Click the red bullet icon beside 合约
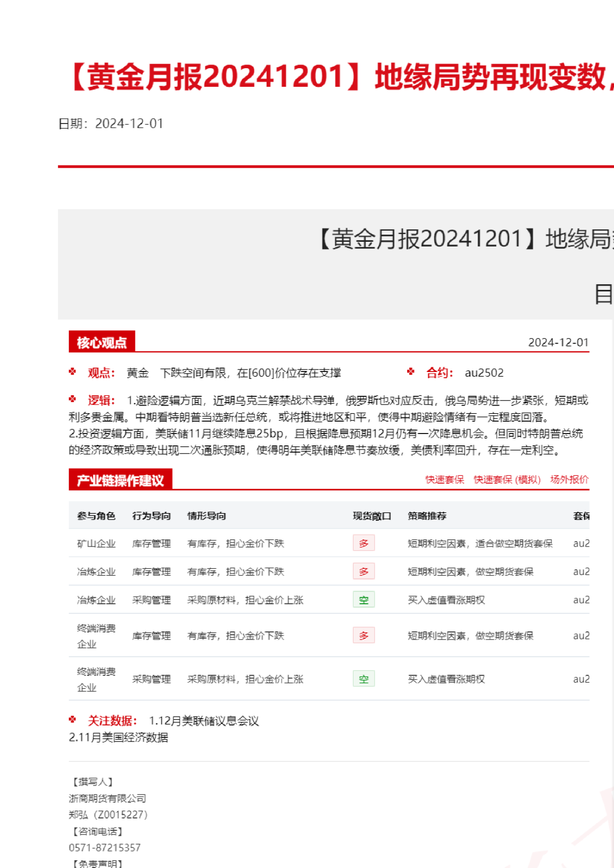This screenshot has width=614, height=868. tap(411, 371)
